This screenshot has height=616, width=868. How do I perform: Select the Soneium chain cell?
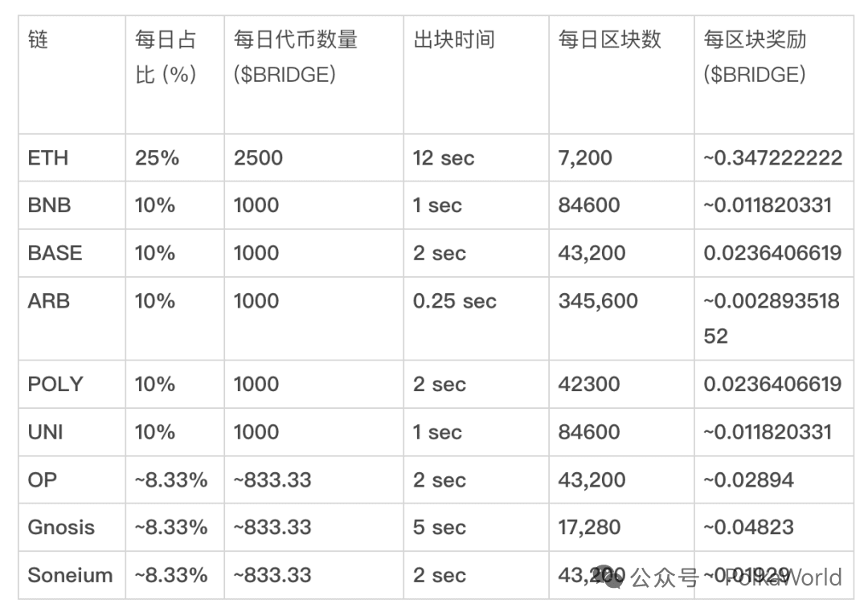[70, 575]
